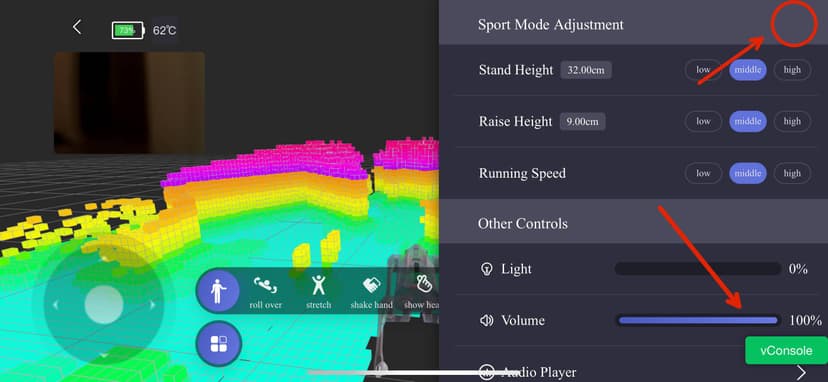Trigger the roll over action

[266, 293]
